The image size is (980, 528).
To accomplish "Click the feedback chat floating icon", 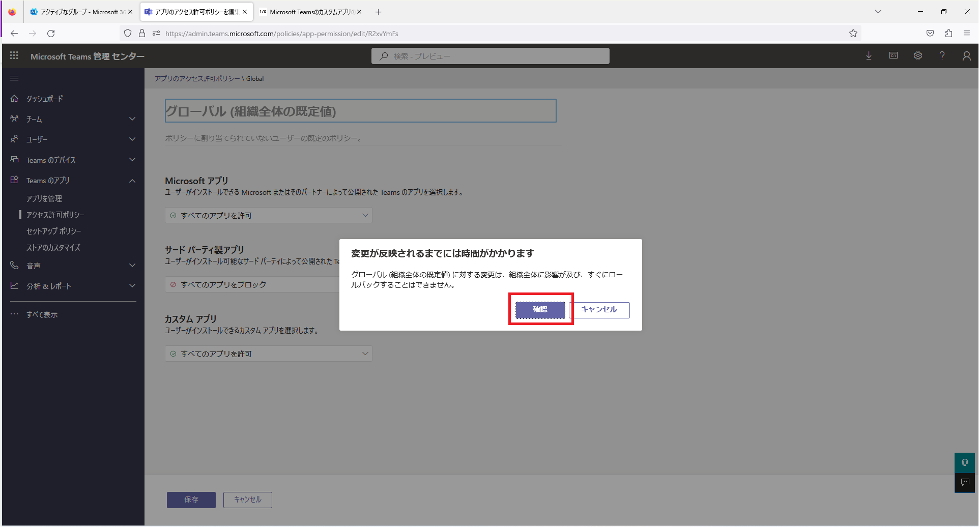I will click(965, 482).
